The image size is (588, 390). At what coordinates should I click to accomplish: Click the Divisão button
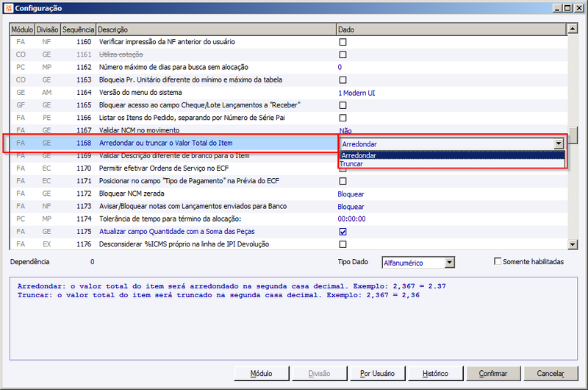click(319, 374)
